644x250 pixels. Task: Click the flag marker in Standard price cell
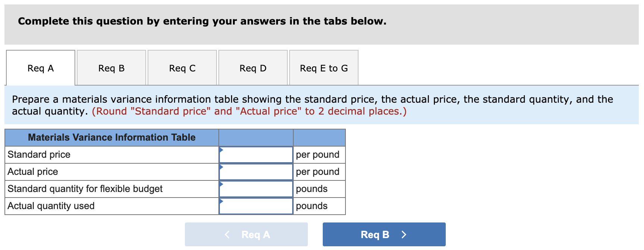click(221, 150)
